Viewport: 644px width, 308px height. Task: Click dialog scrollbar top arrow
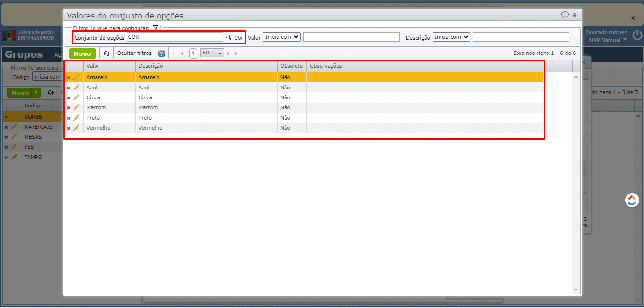[x=576, y=77]
